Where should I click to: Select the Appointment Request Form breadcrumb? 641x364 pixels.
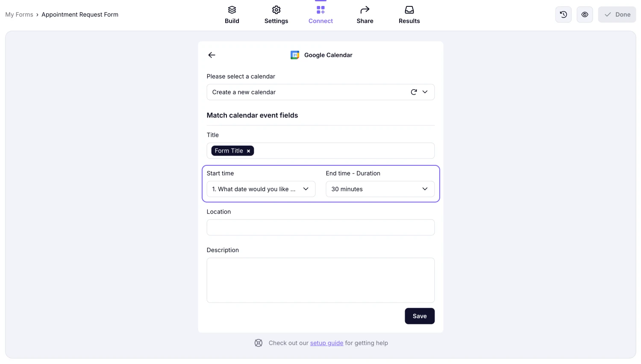79,14
